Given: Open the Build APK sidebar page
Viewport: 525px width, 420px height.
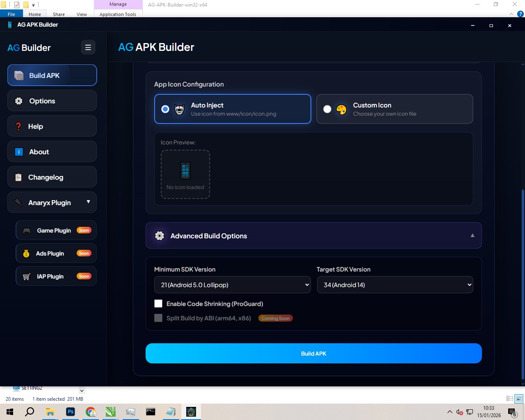Looking at the screenshot, I should coord(52,75).
